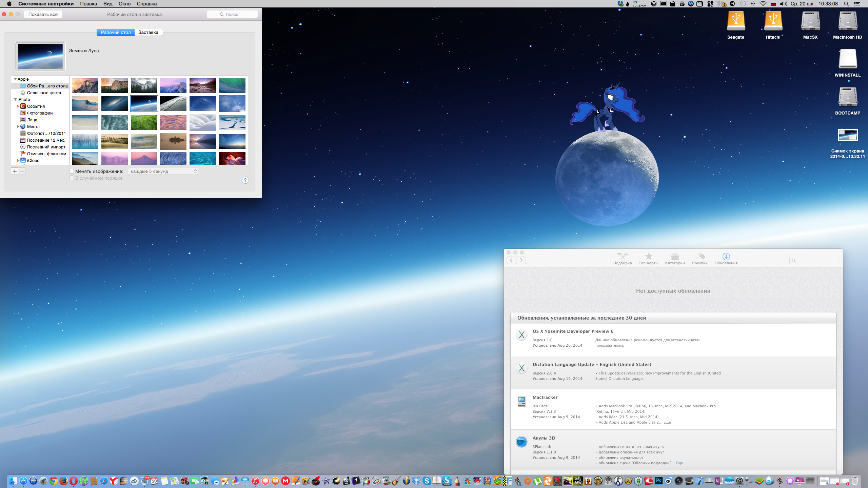The height and width of the screenshot is (488, 868).
Task: Open Calendar icon showing 20 in Dock
Action: pyautogui.click(x=154, y=481)
